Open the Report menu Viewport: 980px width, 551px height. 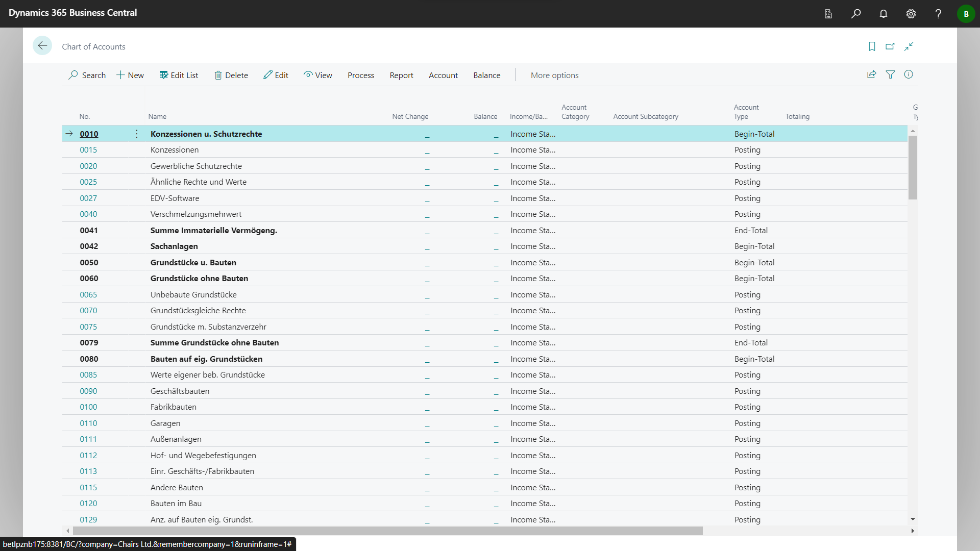[x=401, y=75]
